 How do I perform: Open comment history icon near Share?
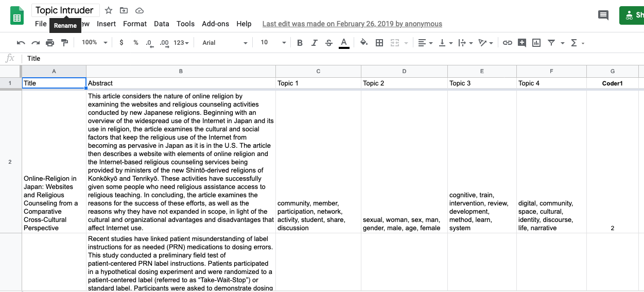point(603,15)
